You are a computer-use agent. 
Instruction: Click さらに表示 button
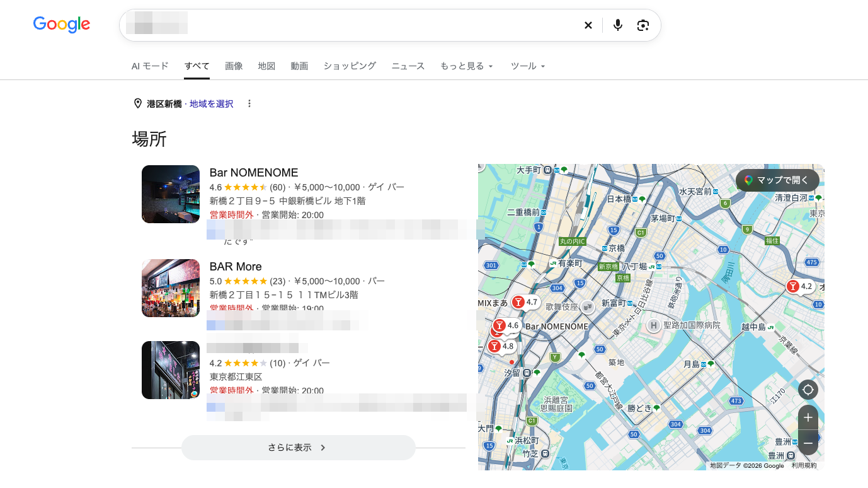pyautogui.click(x=299, y=448)
